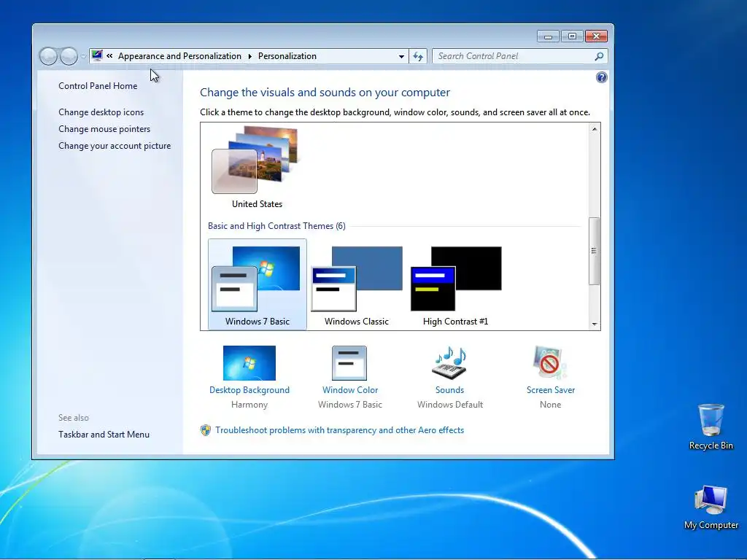Screen dimensions: 747x560
Task: Click the Forward navigation arrow button
Action: (x=69, y=56)
